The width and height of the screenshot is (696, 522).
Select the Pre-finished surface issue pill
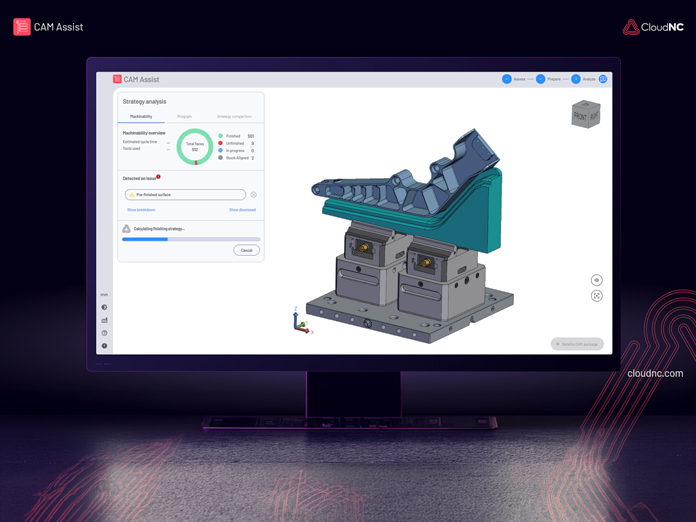click(x=185, y=194)
